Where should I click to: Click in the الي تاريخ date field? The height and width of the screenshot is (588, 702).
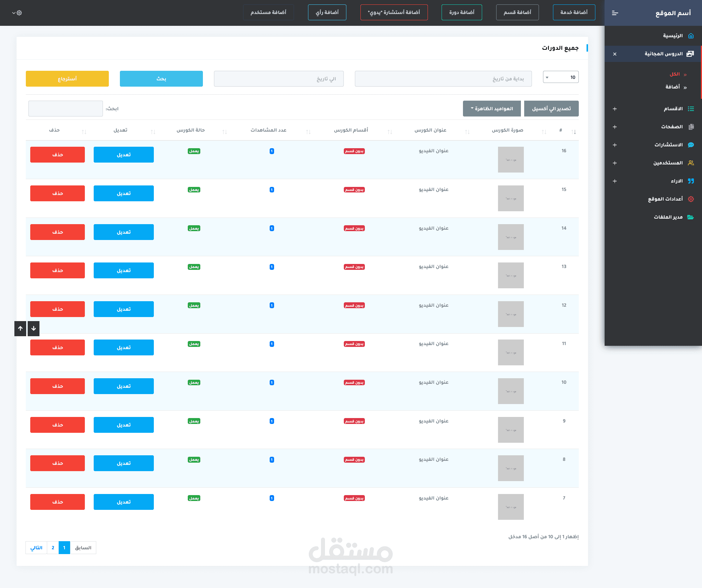point(279,79)
